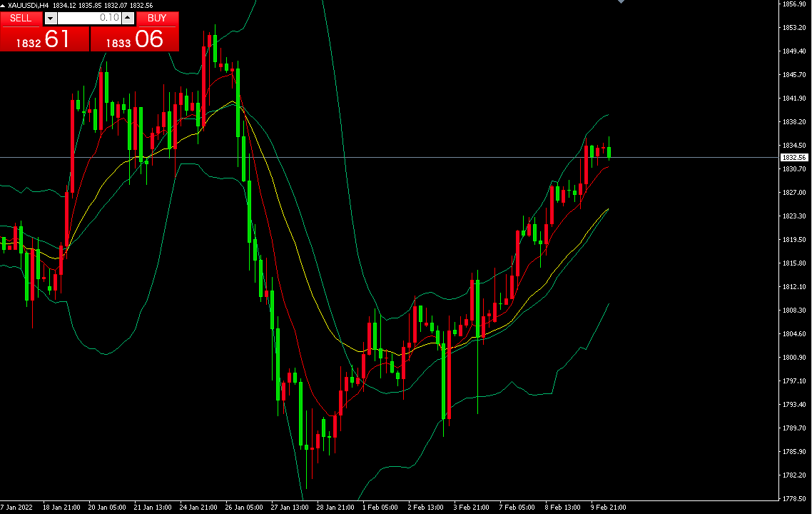Click the 1853.20 price scale label

[x=794, y=27]
